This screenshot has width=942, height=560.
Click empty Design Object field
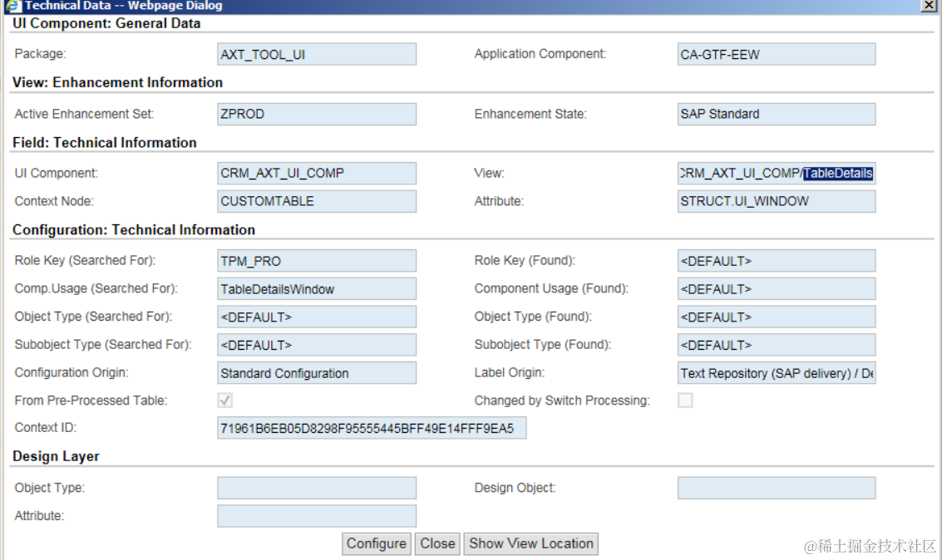pyautogui.click(x=777, y=488)
